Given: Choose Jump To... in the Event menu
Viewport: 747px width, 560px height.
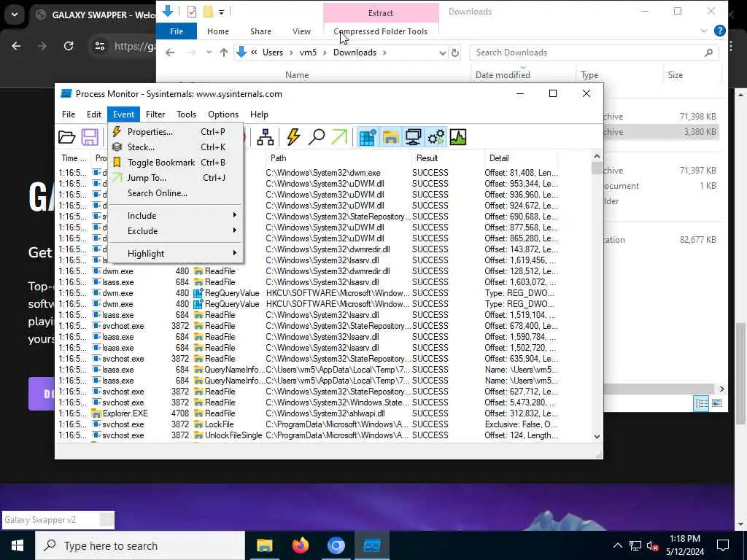Looking at the screenshot, I should (175, 178).
